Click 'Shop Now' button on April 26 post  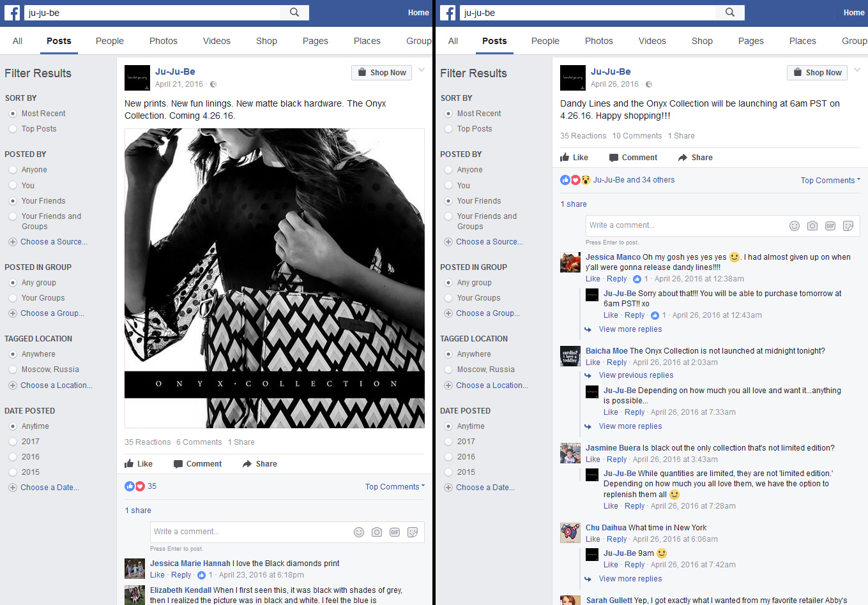tap(817, 73)
